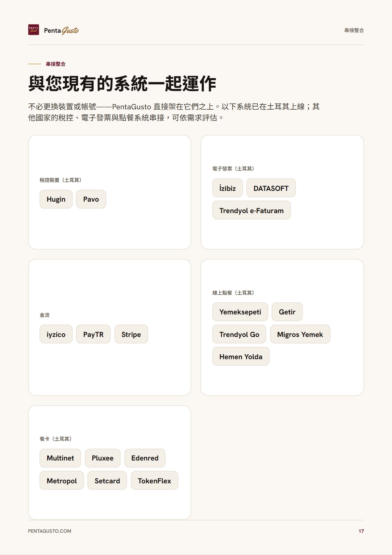392x555 pixels.
Task: Click the Multinet chip
Action: 60,458
